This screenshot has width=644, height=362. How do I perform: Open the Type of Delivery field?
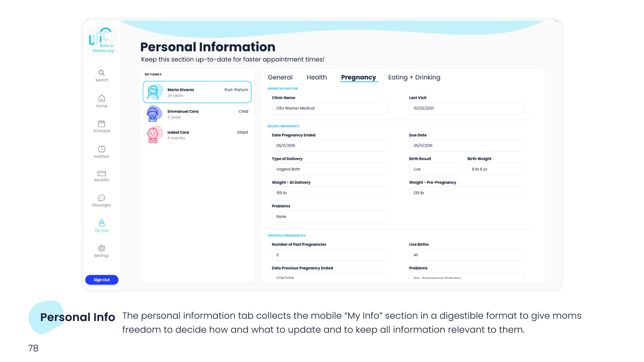(x=330, y=169)
